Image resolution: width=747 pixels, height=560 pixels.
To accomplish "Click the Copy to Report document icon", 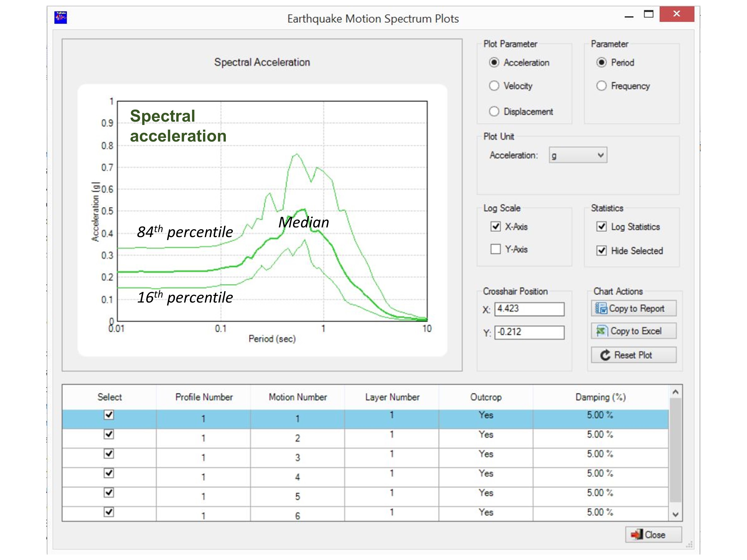I will tap(601, 308).
